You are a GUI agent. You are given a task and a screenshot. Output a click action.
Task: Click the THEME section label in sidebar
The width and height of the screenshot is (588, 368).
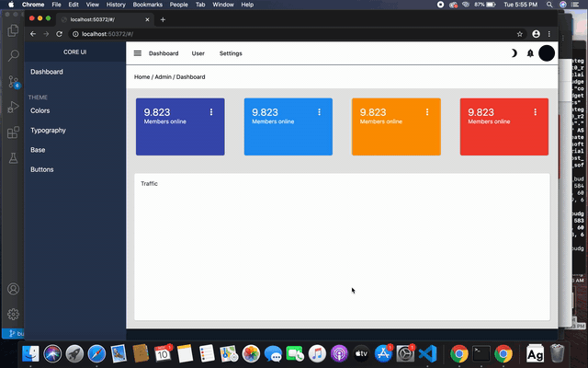click(x=38, y=98)
